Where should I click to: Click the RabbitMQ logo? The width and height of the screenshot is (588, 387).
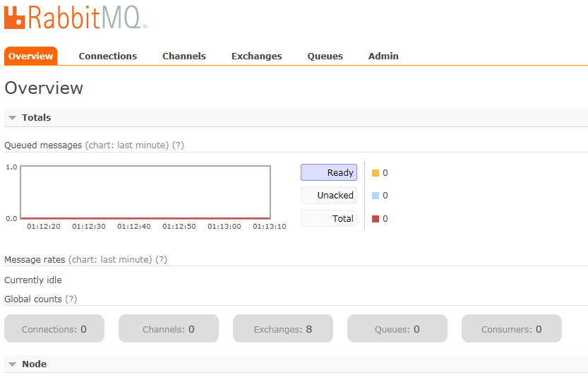point(76,17)
